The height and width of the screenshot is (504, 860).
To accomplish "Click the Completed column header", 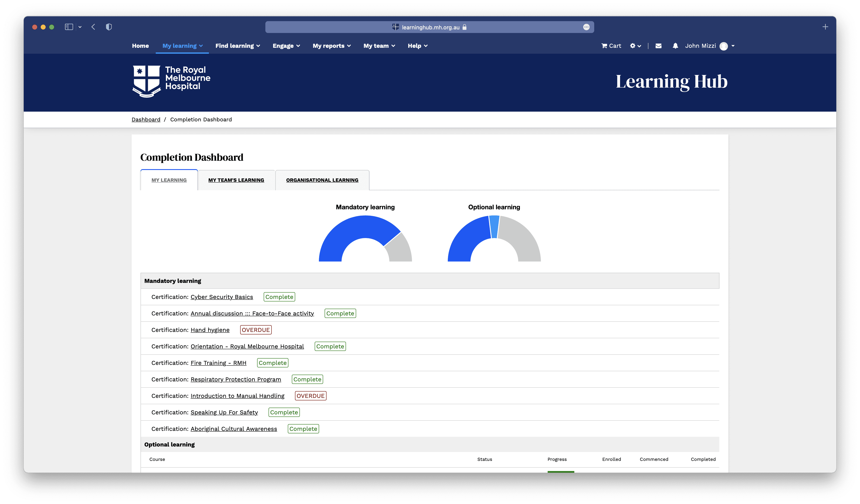I will pyautogui.click(x=703, y=459).
